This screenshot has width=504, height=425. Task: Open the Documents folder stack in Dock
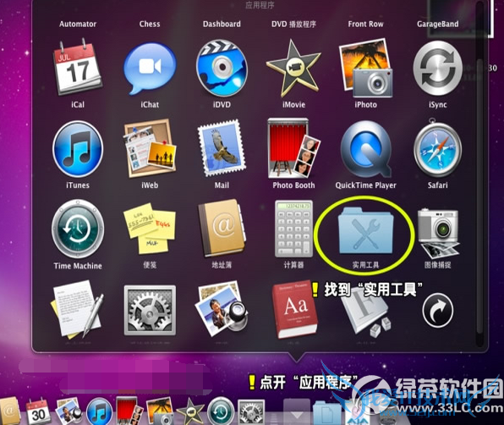[x=326, y=413]
